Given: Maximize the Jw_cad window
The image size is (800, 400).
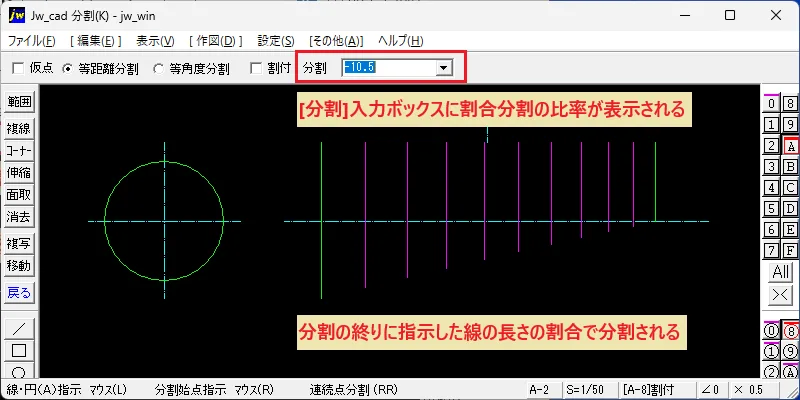Looking at the screenshot, I should [730, 15].
